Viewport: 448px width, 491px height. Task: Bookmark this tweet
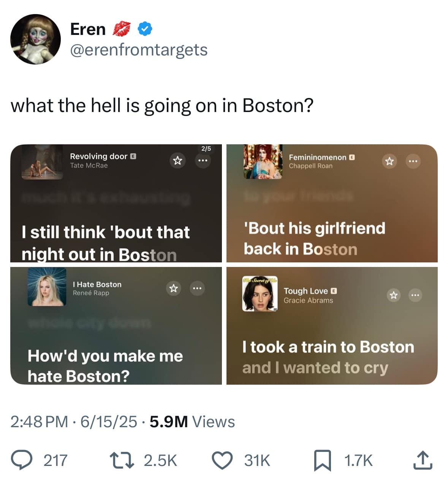tap(322, 460)
